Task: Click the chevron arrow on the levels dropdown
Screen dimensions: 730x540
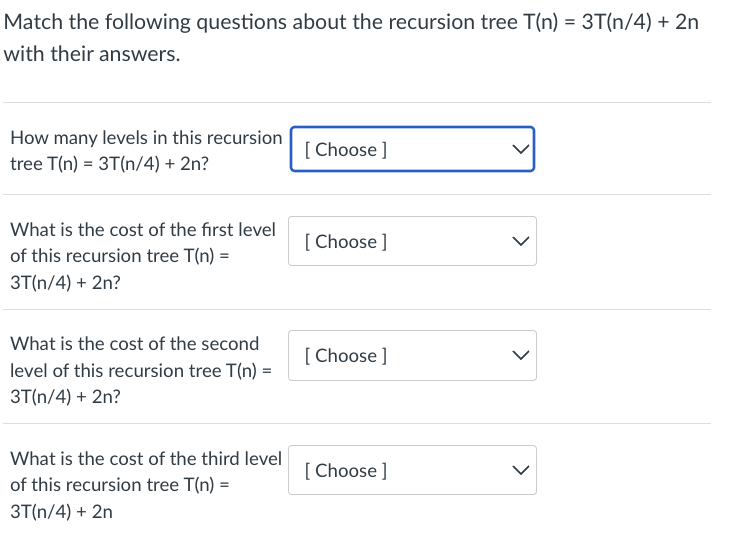Action: (x=518, y=149)
